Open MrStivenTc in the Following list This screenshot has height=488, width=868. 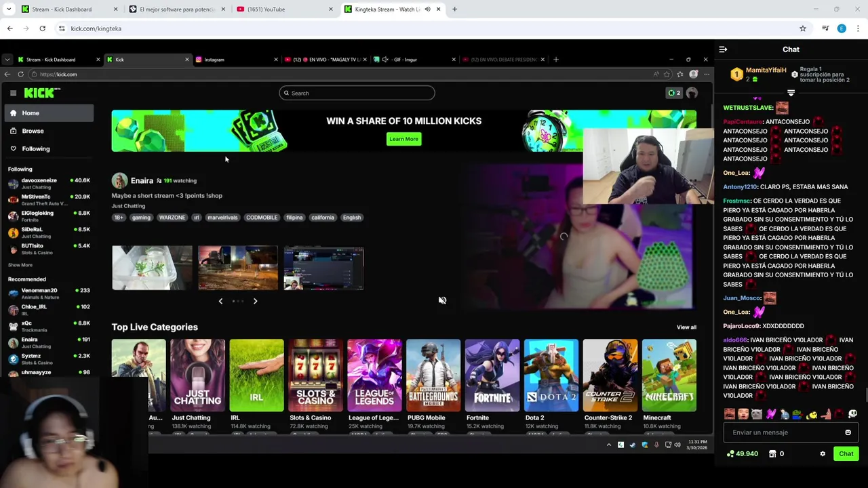[x=49, y=200]
